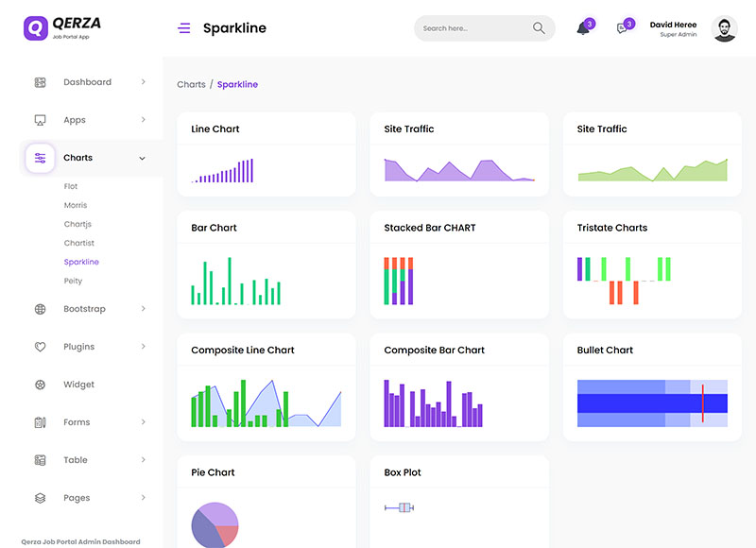Screen dimensions: 756x548
Task: Open the notifications bell icon
Action: 583,28
